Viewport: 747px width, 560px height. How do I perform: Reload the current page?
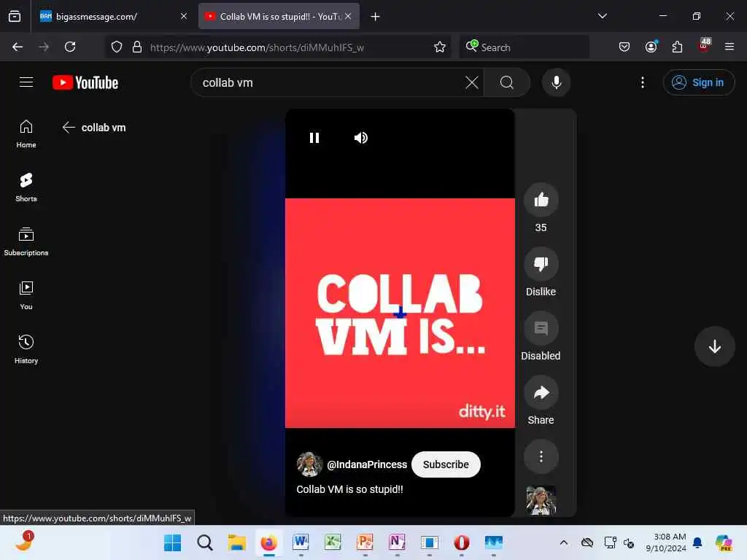[x=70, y=47]
